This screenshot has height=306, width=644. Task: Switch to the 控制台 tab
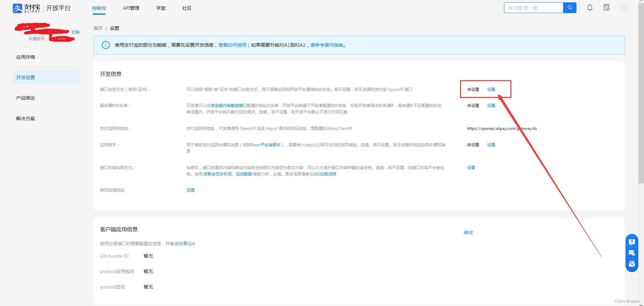point(99,8)
